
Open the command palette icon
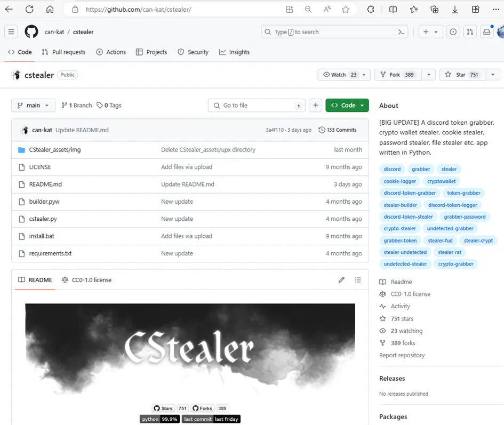click(x=401, y=32)
